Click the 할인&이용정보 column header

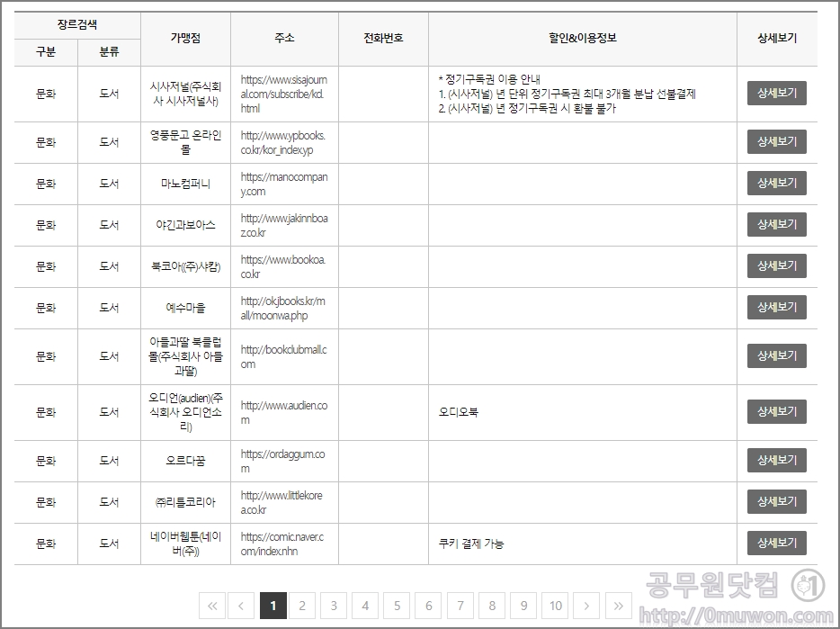(x=583, y=38)
